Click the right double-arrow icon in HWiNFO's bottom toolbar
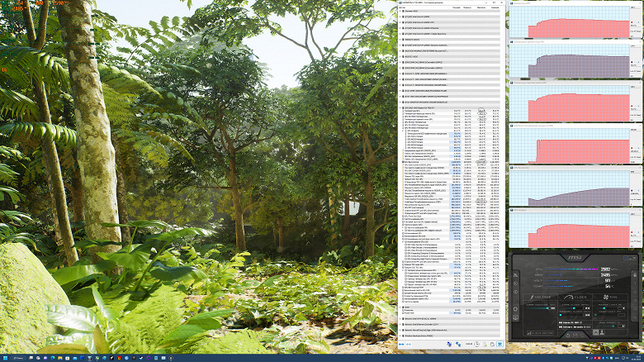Image resolution: width=644 pixels, height=362 pixels. 409,345
